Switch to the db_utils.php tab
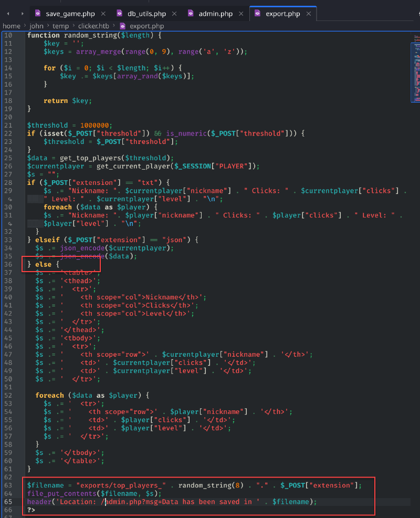 pos(146,14)
